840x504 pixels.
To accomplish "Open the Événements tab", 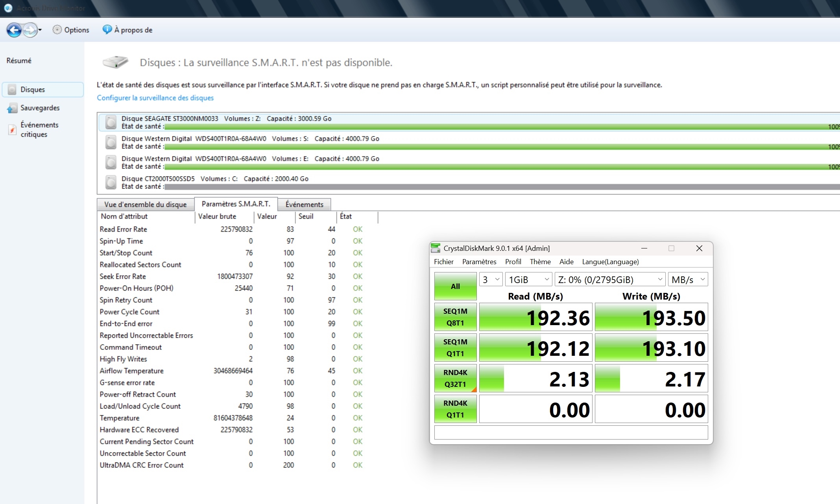I will pos(304,204).
